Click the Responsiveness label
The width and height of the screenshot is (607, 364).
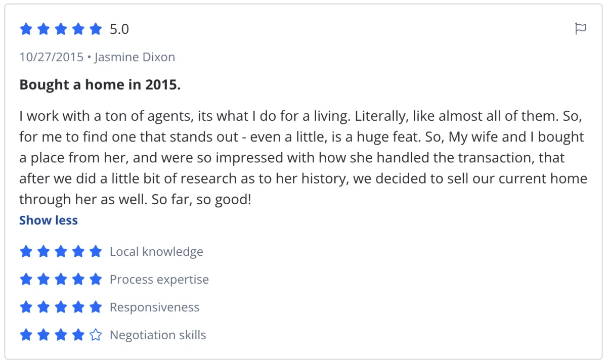coord(154,307)
